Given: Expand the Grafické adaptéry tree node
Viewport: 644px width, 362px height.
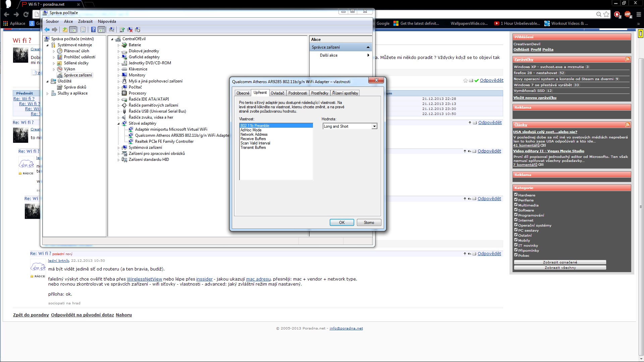Looking at the screenshot, I should (x=119, y=57).
